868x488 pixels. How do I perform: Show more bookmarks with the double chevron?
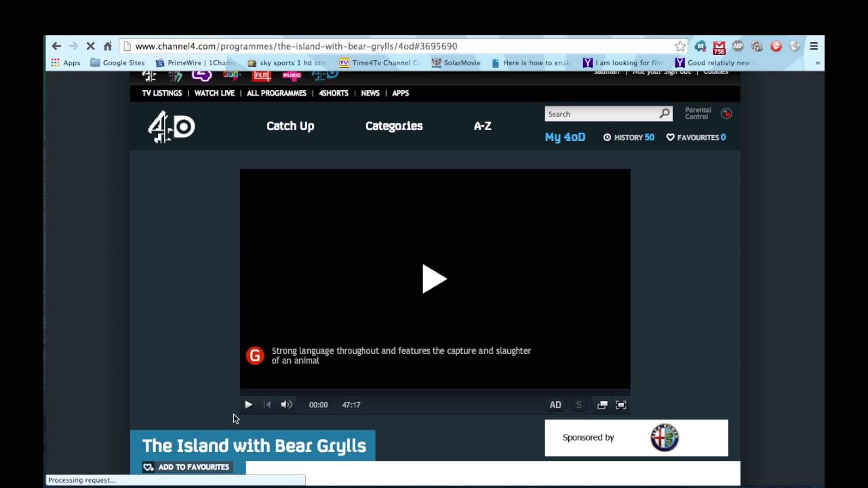coord(817,62)
